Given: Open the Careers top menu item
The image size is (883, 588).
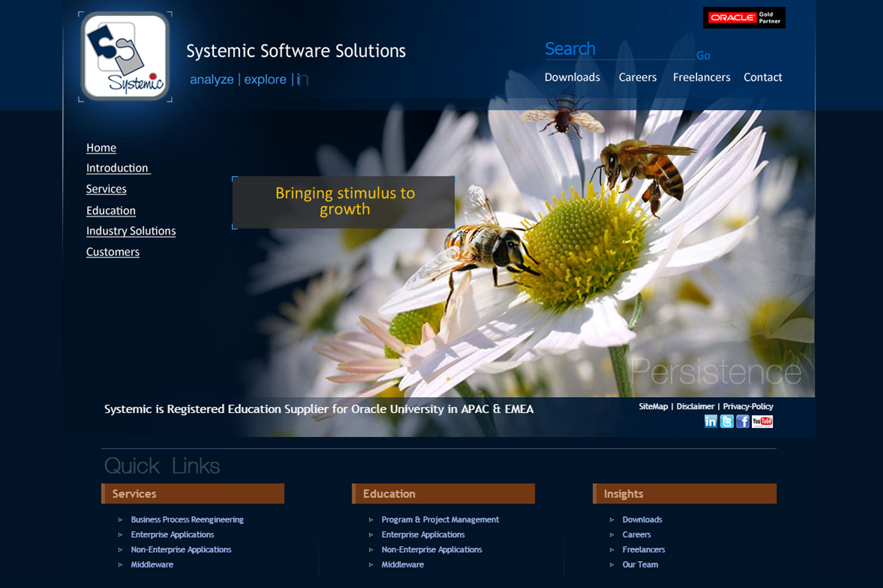Looking at the screenshot, I should click(637, 77).
